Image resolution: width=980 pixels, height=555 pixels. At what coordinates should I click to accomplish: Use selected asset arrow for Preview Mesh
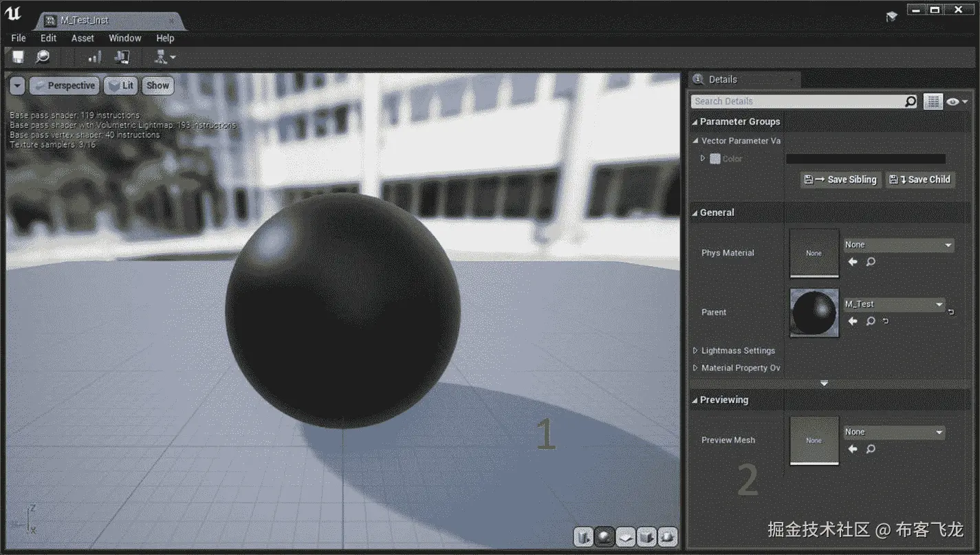pos(853,449)
